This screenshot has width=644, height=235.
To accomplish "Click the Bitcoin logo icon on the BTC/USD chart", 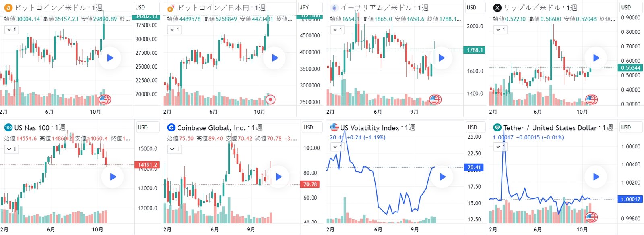I will pos(8,8).
